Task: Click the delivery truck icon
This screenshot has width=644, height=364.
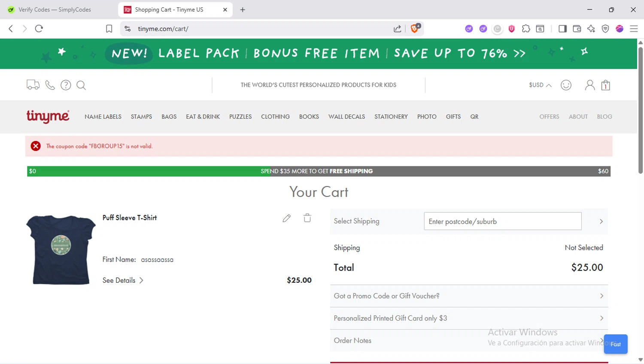Action: pos(33,85)
